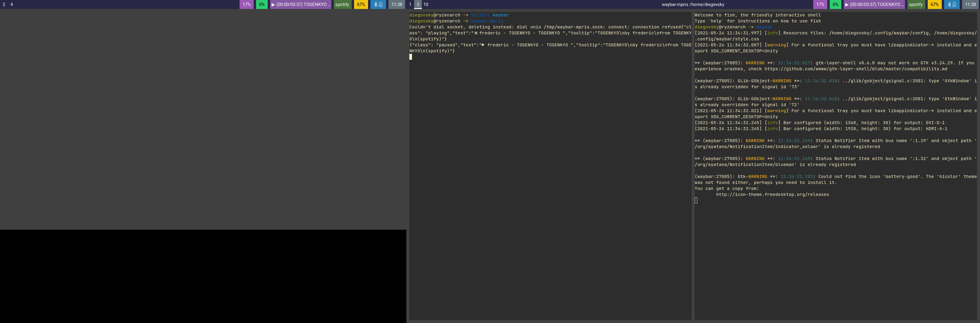Image resolution: width=980 pixels, height=323 pixels.
Task: Click the green 0% module on left bar
Action: [x=262, y=4]
